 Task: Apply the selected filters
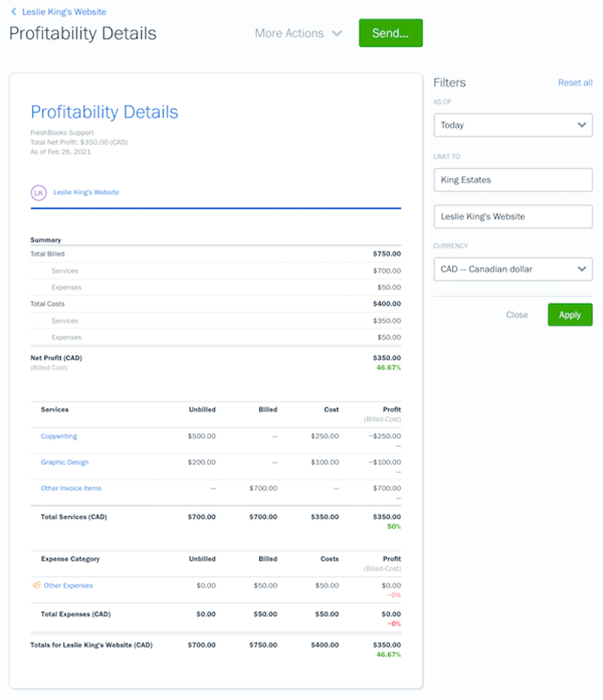[570, 315]
